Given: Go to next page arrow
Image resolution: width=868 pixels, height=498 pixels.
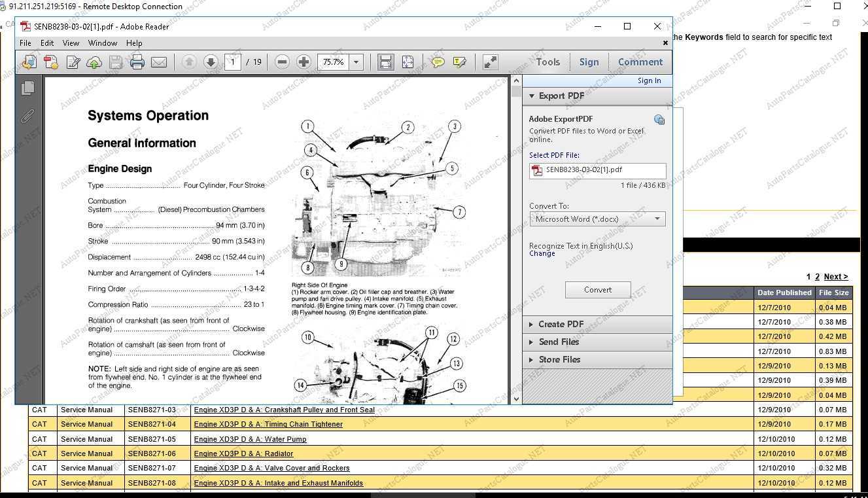Looking at the screenshot, I should point(210,62).
